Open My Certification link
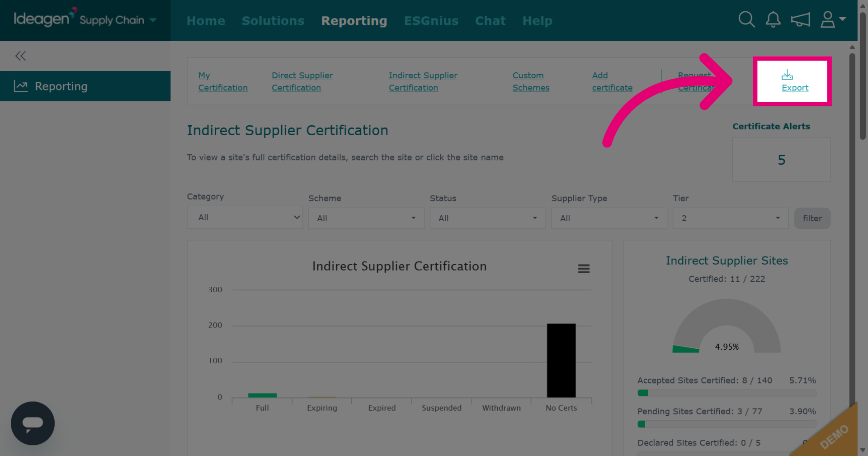 [223, 81]
